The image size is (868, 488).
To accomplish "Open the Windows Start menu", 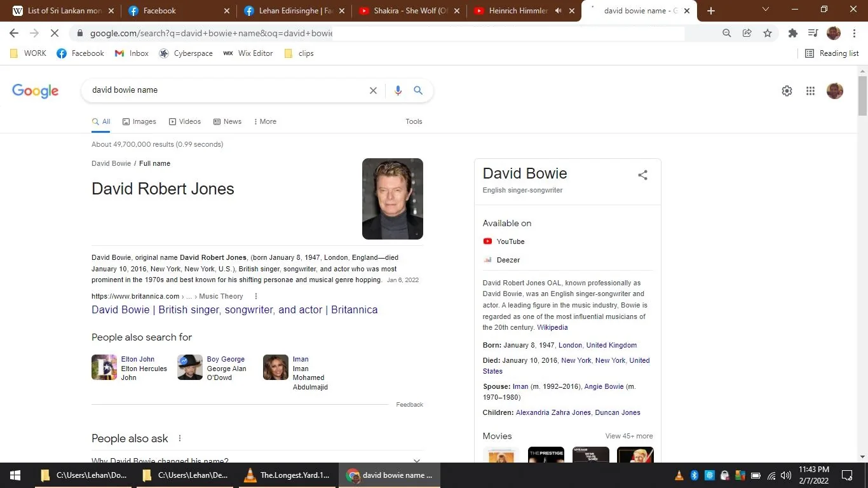I will click(x=15, y=475).
